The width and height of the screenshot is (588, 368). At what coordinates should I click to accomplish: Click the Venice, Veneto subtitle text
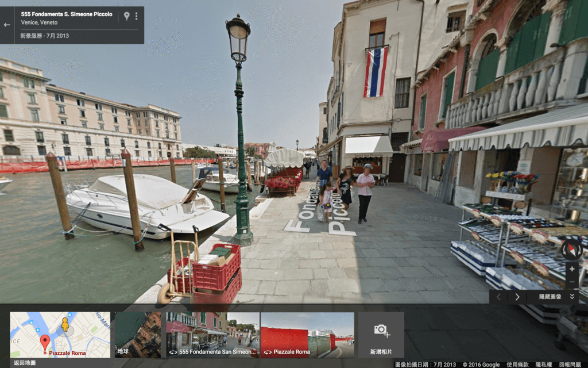coord(39,22)
